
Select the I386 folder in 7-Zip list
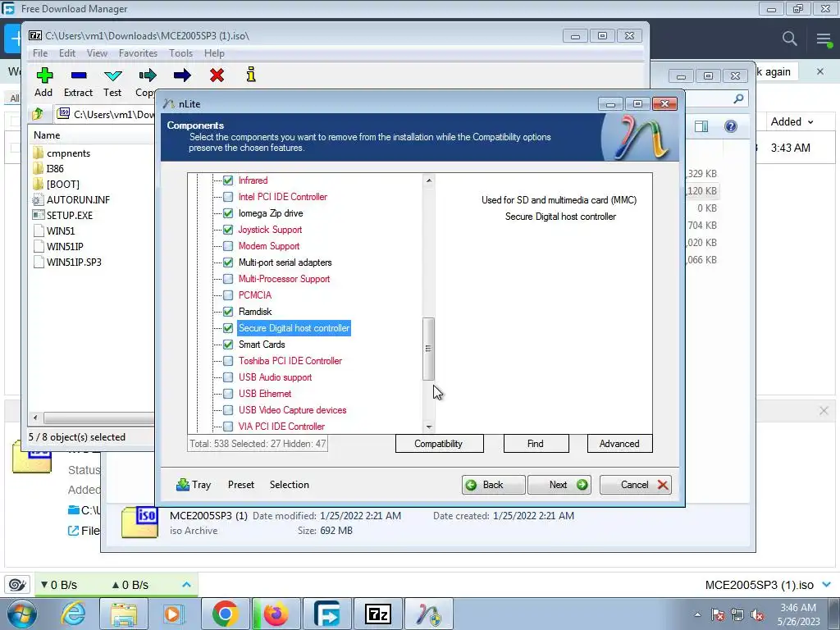pos(55,169)
